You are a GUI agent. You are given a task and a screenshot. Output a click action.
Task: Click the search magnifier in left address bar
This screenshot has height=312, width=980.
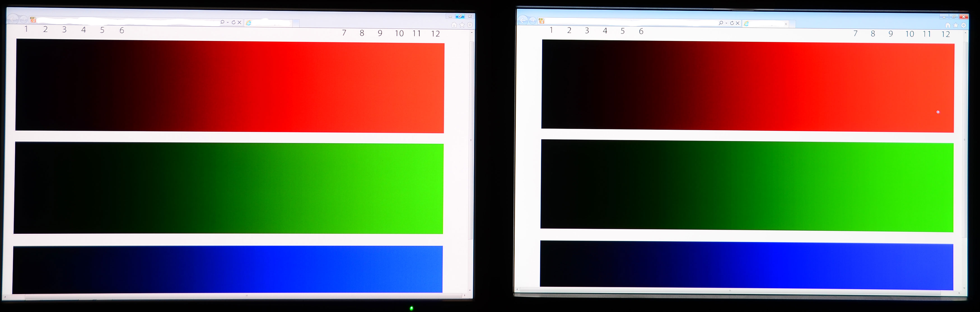click(222, 22)
